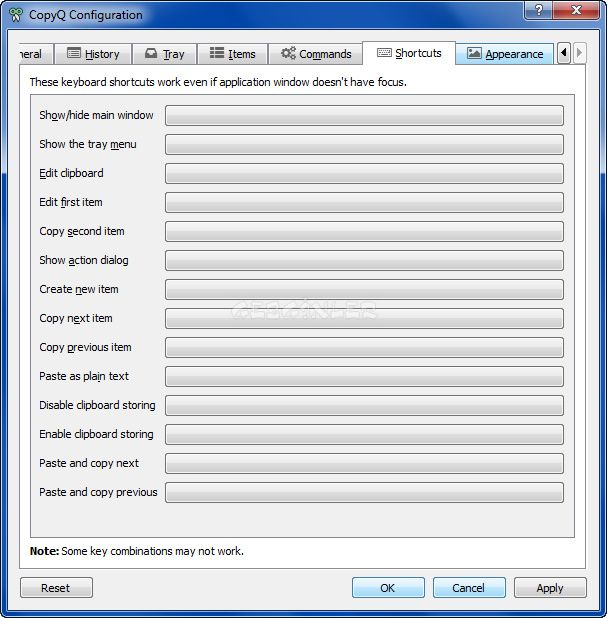The width and height of the screenshot is (607, 618).
Task: Confirm with the OK button
Action: [388, 588]
